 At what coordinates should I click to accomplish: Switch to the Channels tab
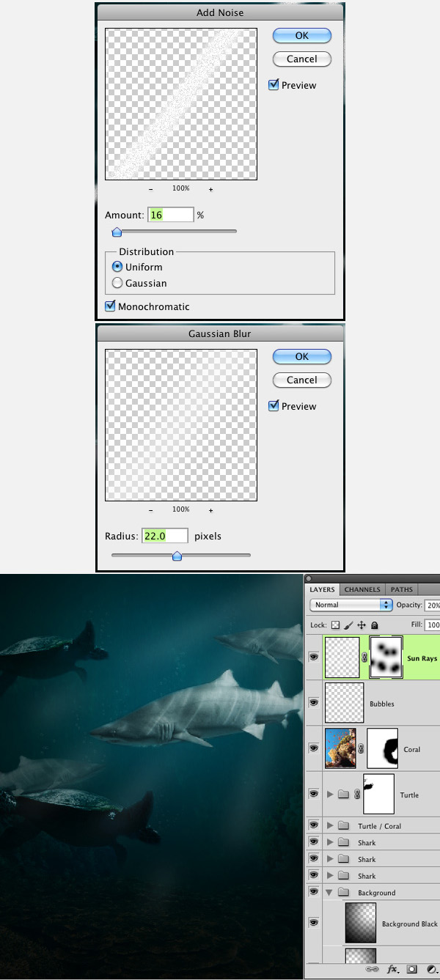click(x=362, y=589)
